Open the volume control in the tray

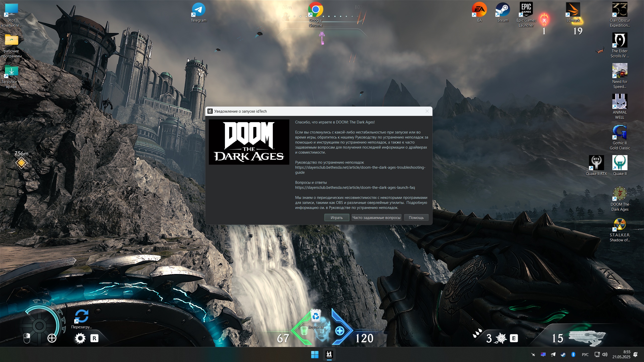point(605,354)
